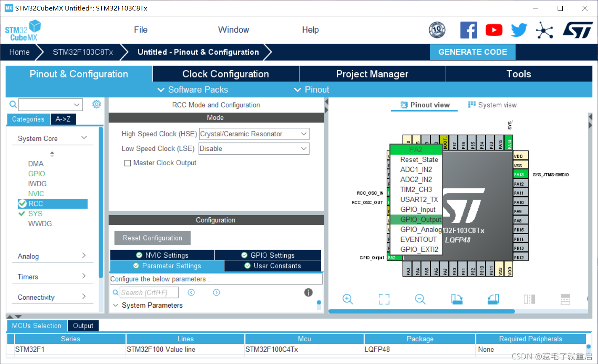598x364 pixels.
Task: Go to Home breadcrumb
Action: coord(19,52)
